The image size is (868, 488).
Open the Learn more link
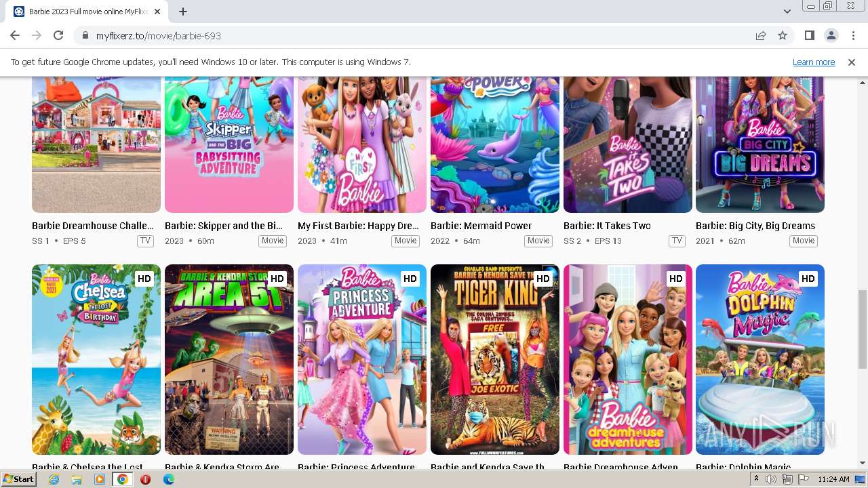[x=814, y=62]
